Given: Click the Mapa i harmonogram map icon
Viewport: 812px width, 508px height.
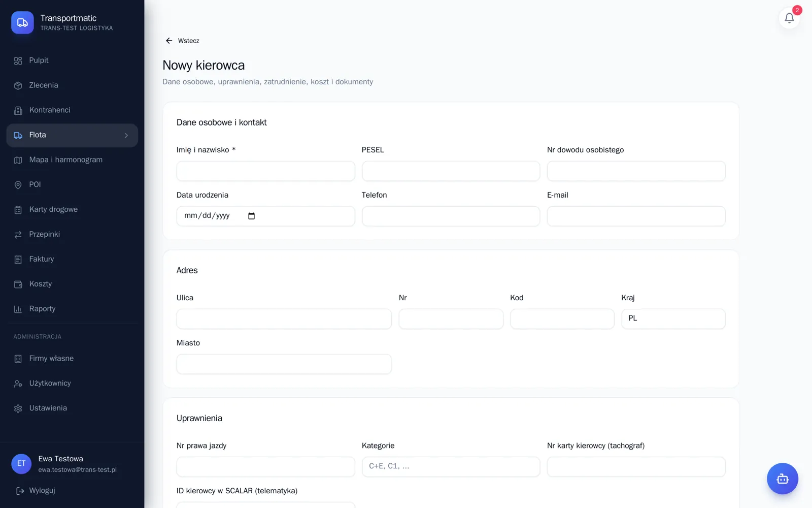Looking at the screenshot, I should point(18,160).
